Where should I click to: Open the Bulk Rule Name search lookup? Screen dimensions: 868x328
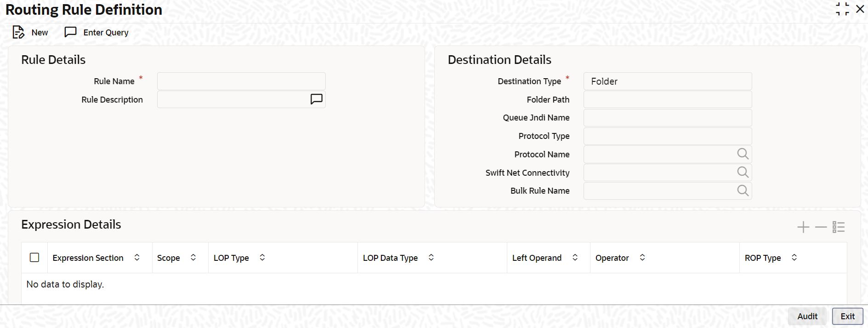click(743, 190)
